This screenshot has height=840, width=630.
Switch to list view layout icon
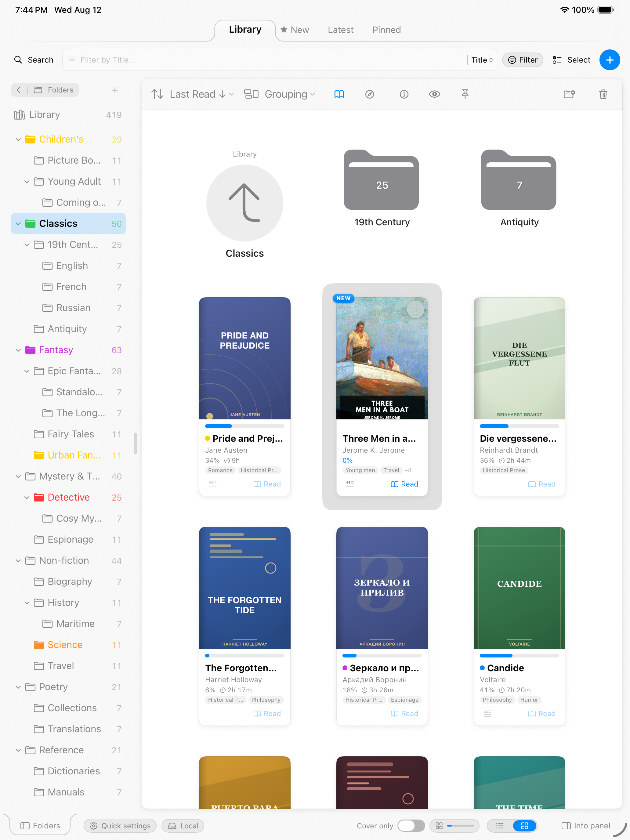[x=500, y=826]
